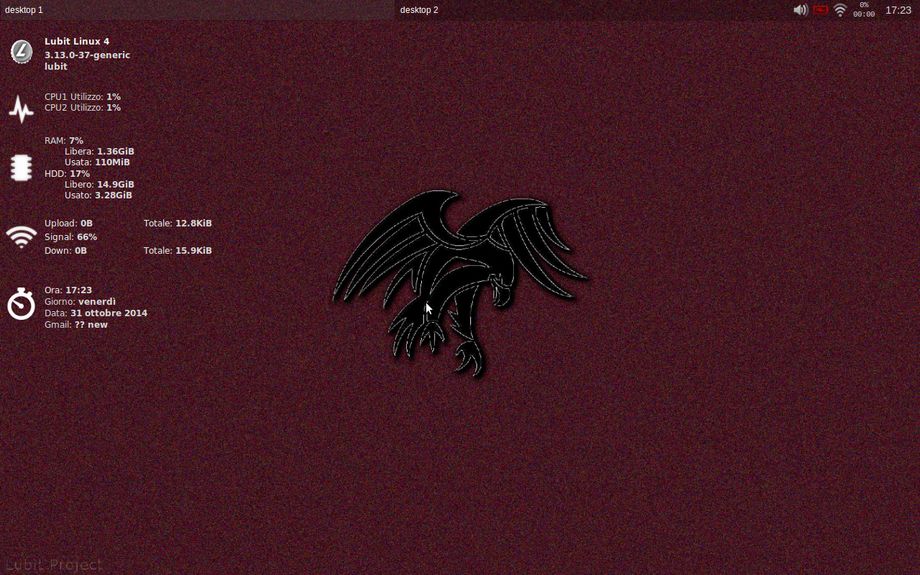The width and height of the screenshot is (920, 575).
Task: Click the hostname 'lubit' text
Action: tap(56, 66)
